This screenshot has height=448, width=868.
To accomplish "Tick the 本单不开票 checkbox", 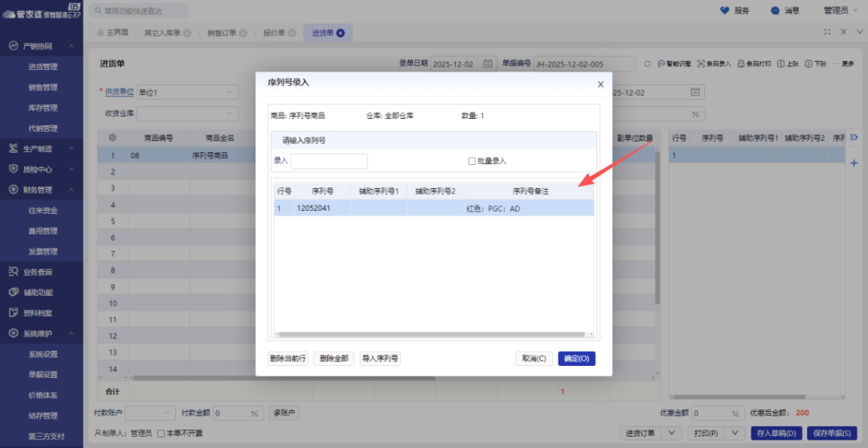I will (x=162, y=434).
